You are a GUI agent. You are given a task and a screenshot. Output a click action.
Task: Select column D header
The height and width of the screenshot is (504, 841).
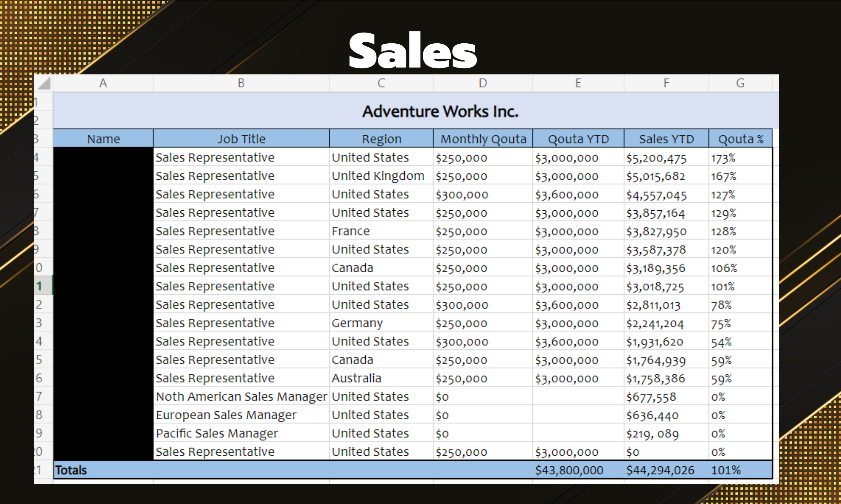point(483,83)
